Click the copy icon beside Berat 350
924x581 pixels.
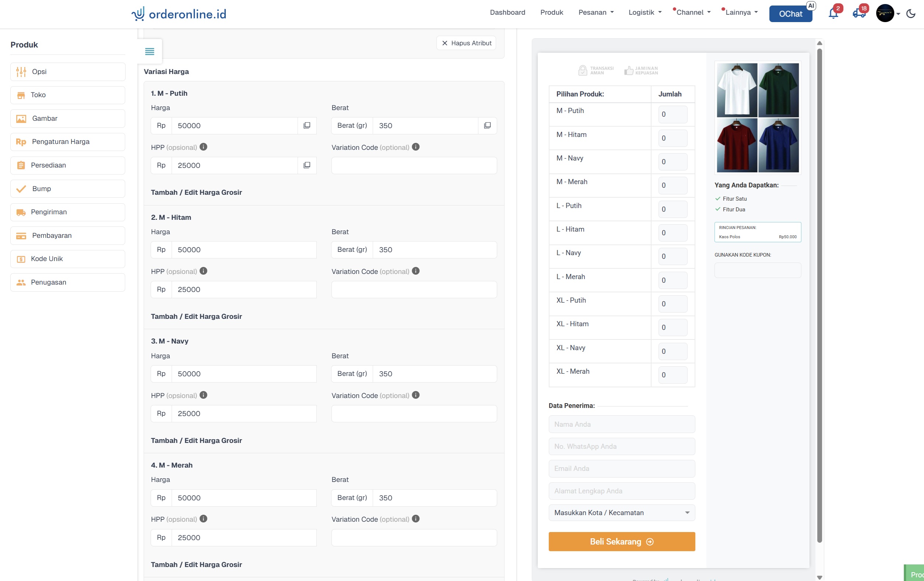[x=487, y=126]
